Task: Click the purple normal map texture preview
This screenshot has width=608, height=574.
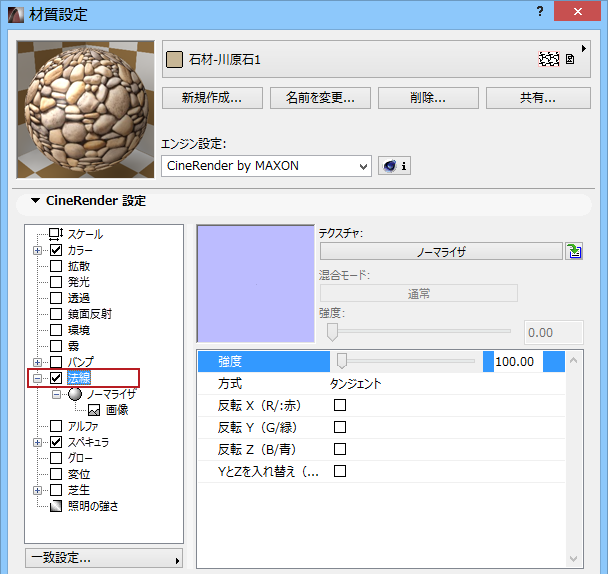Action: tap(256, 284)
